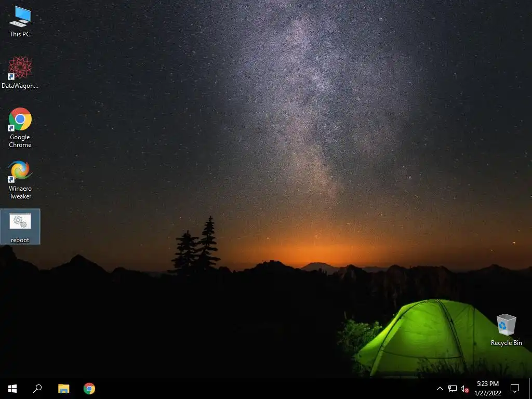Show hidden system tray icons
Viewport: 532px width, 399px height.
tap(440, 389)
